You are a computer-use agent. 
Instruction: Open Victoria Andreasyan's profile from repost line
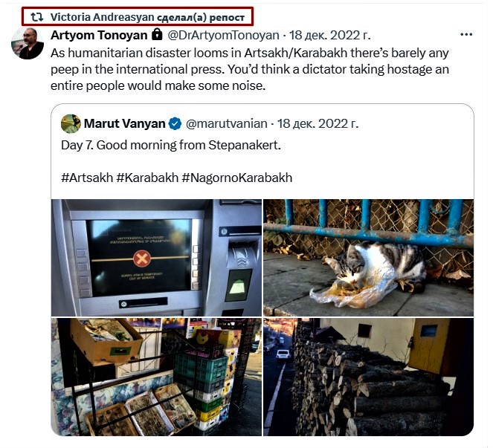click(102, 17)
